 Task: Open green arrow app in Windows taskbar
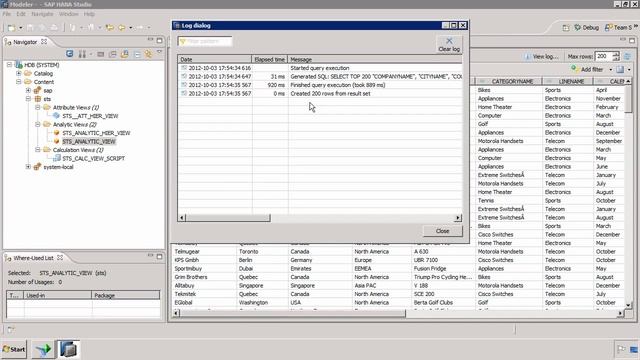(x=43, y=350)
